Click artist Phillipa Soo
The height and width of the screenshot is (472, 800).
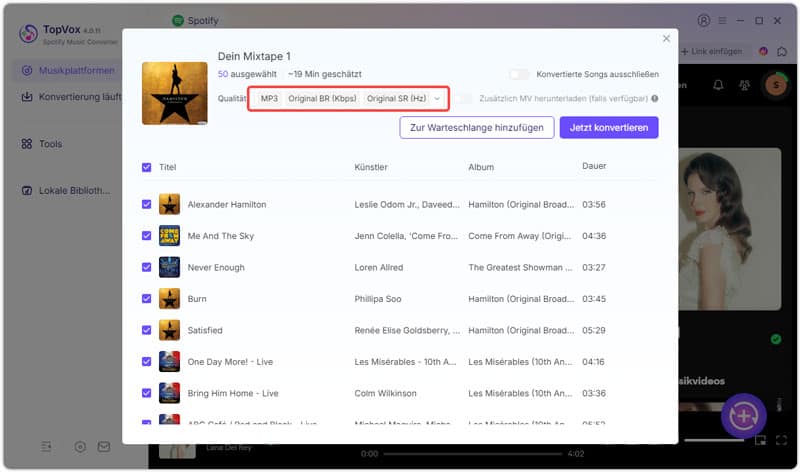pos(378,299)
